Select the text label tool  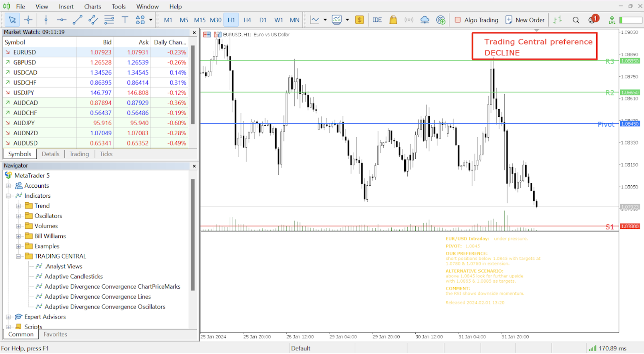point(125,20)
